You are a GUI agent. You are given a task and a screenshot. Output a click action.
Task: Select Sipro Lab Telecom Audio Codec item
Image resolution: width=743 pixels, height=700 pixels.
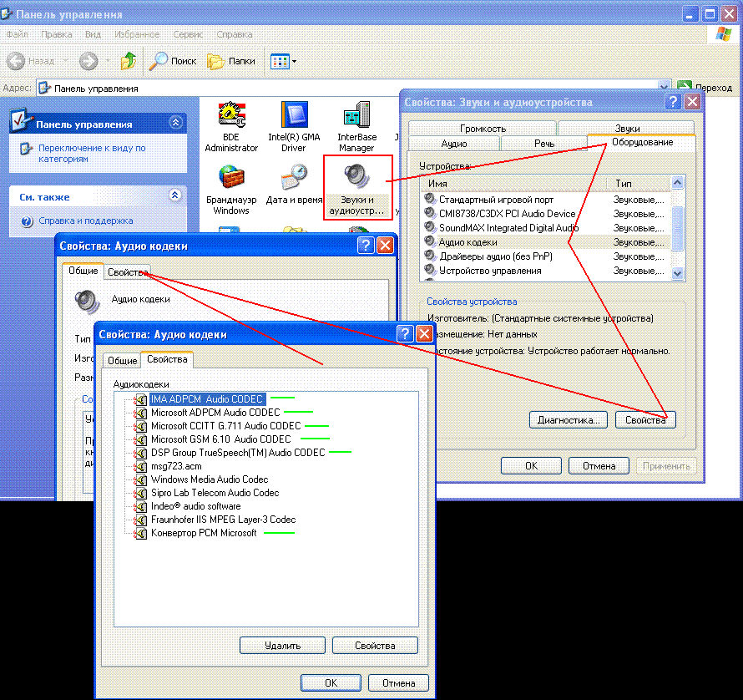(x=215, y=492)
